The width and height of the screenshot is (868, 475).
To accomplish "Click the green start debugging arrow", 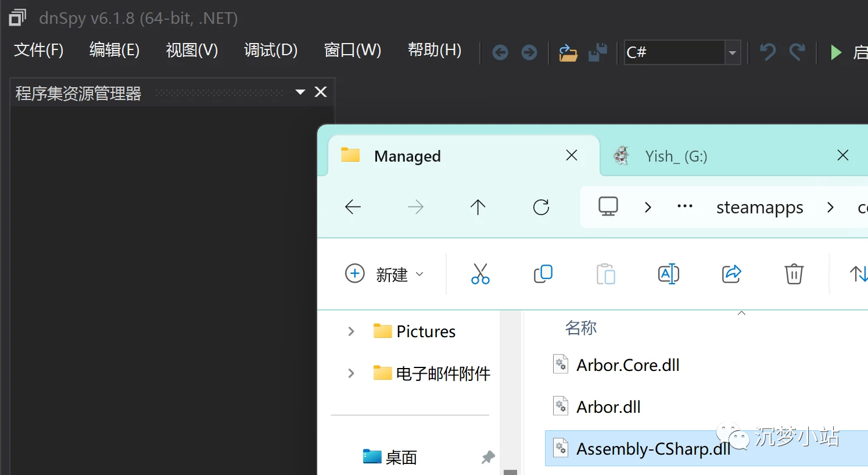I will coord(835,52).
